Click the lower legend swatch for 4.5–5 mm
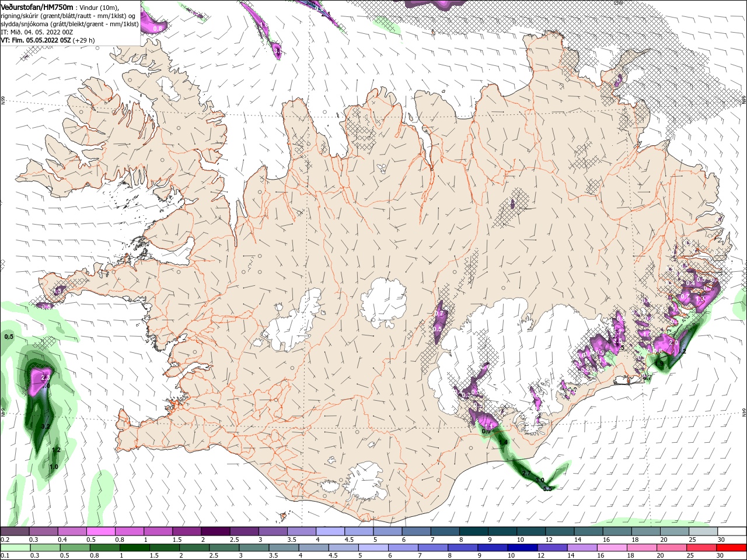The height and width of the screenshot is (560, 747). click(343, 548)
